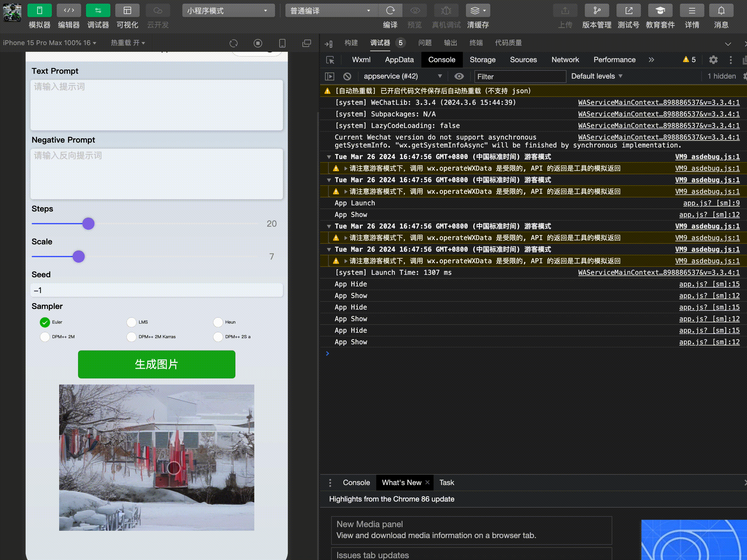Clear the console with the ban icon
This screenshot has height=560, width=747.
347,76
